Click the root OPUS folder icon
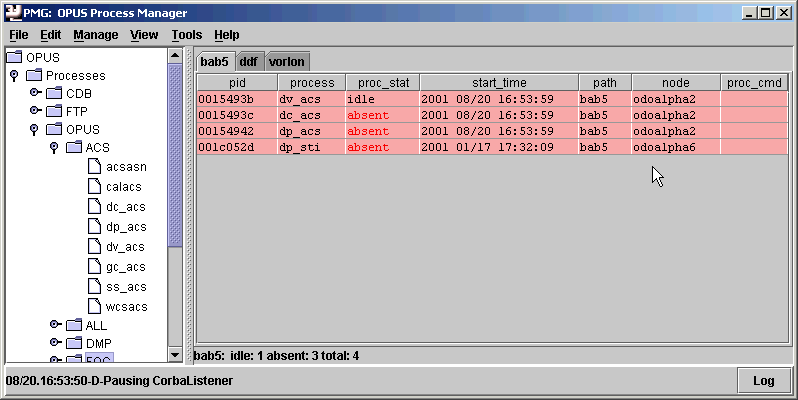The height and width of the screenshot is (400, 798). (14, 58)
